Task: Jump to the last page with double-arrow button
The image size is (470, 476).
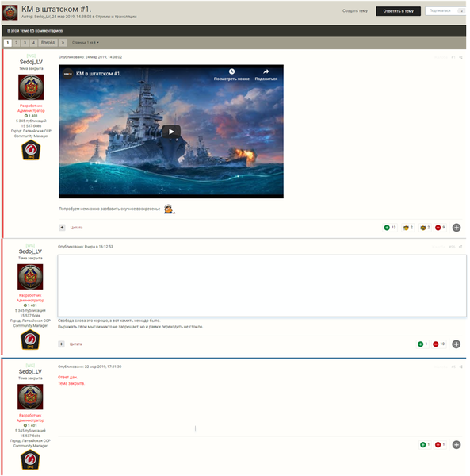Action: [x=63, y=43]
